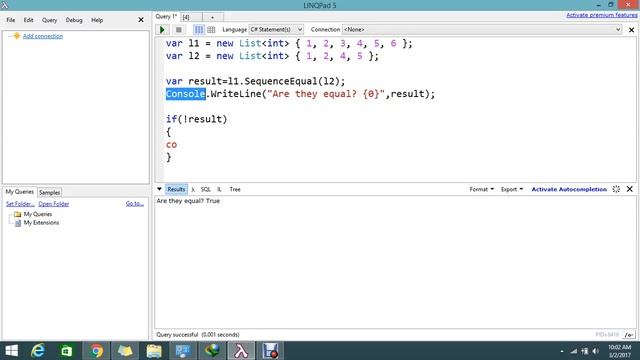640x360 pixels.
Task: Select My Queries folder in tree
Action: pyautogui.click(x=38, y=214)
